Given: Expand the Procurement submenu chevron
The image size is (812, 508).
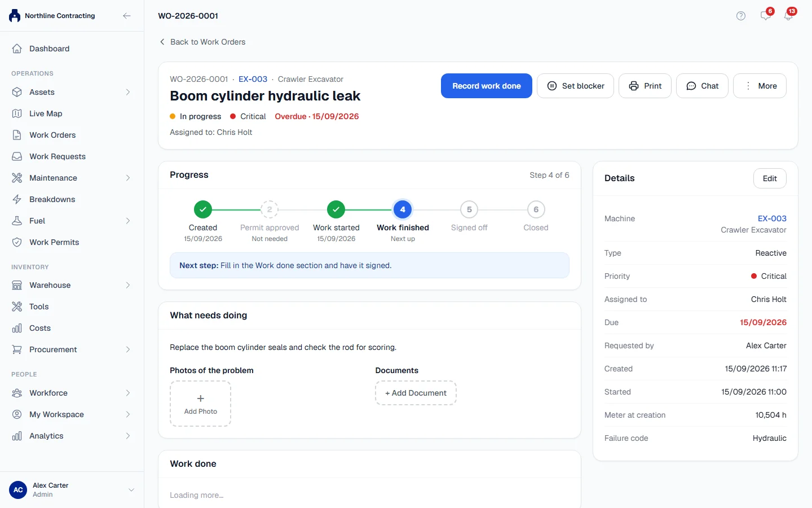Looking at the screenshot, I should pos(128,349).
